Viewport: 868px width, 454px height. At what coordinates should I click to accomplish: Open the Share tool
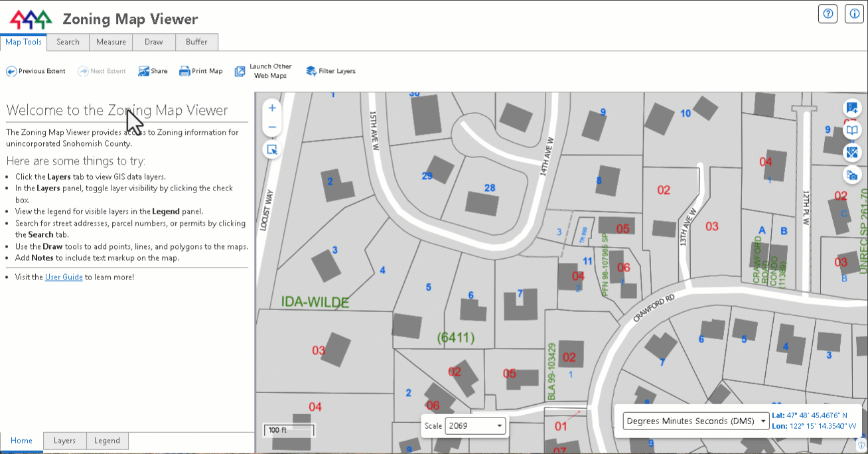click(x=153, y=71)
